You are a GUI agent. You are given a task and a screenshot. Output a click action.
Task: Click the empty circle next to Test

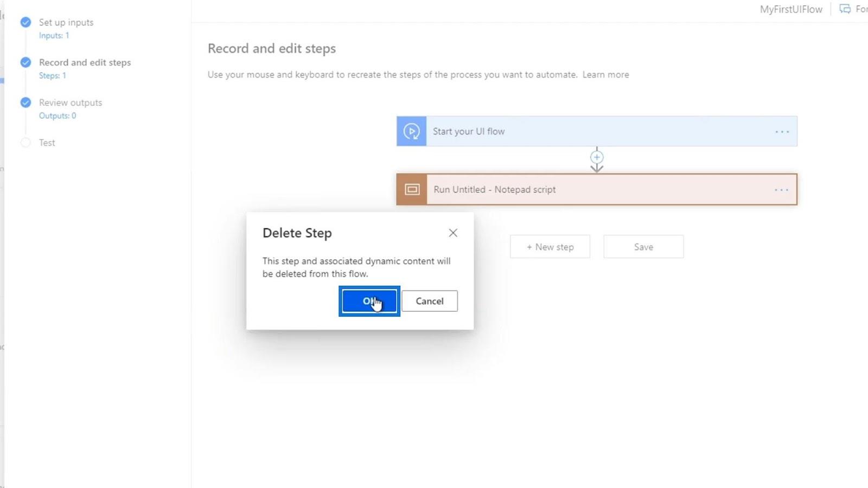[x=25, y=143]
